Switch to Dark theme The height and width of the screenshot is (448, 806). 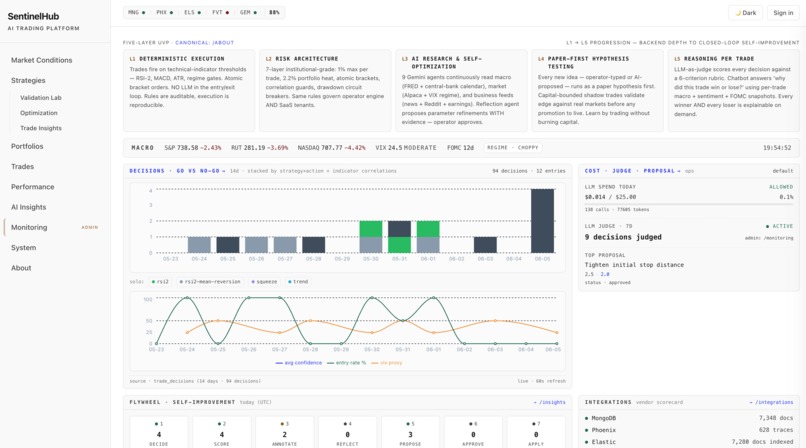[x=745, y=13]
